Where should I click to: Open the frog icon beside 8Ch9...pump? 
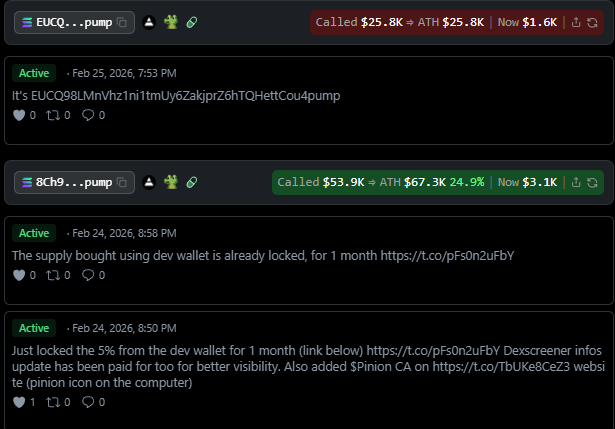[x=171, y=182]
